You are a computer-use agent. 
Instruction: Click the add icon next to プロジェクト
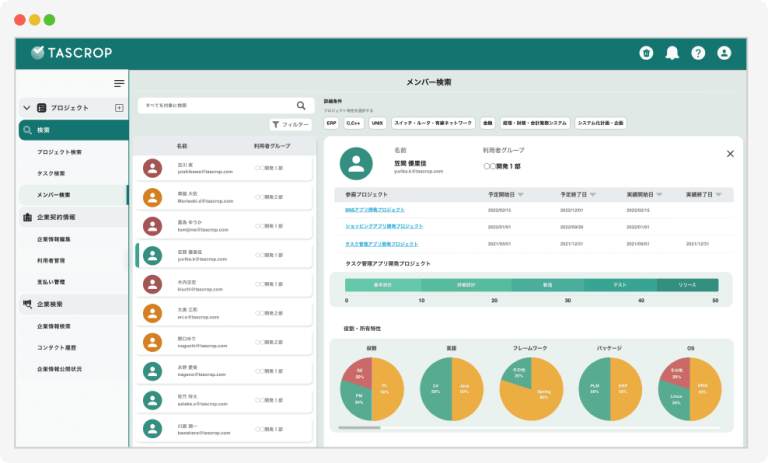119,107
